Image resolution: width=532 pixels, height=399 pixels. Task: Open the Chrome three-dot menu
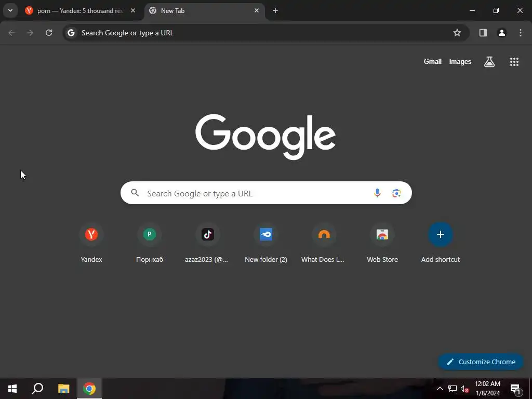coord(520,33)
